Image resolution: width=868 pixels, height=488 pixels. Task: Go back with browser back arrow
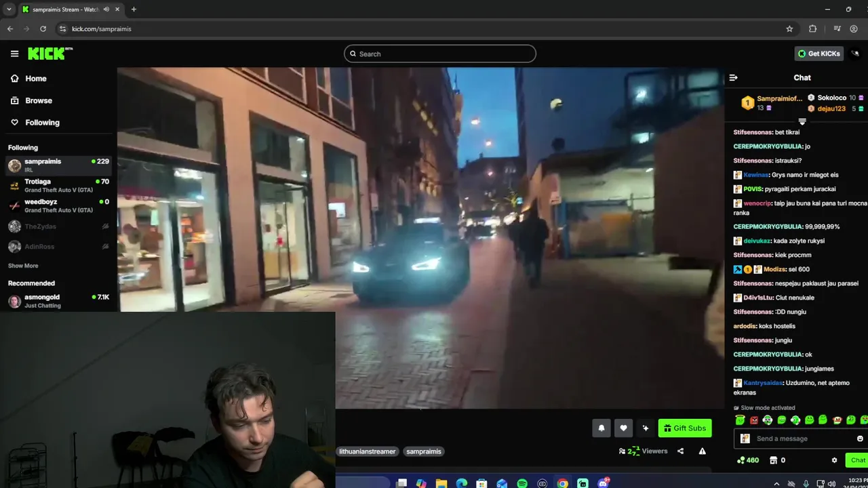(10, 28)
